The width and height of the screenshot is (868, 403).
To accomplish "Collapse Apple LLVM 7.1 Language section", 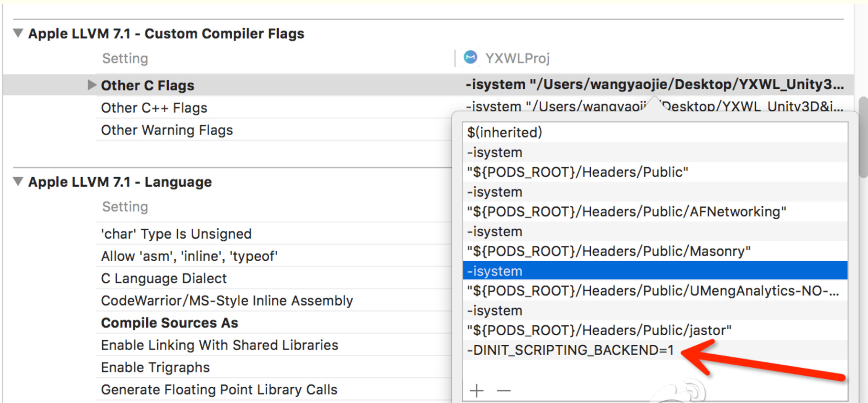I will point(18,182).
